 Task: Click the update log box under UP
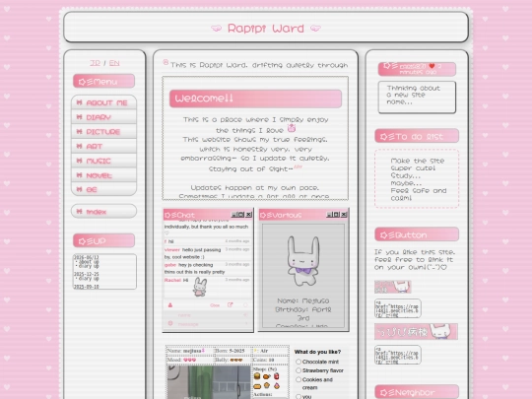[x=104, y=272]
